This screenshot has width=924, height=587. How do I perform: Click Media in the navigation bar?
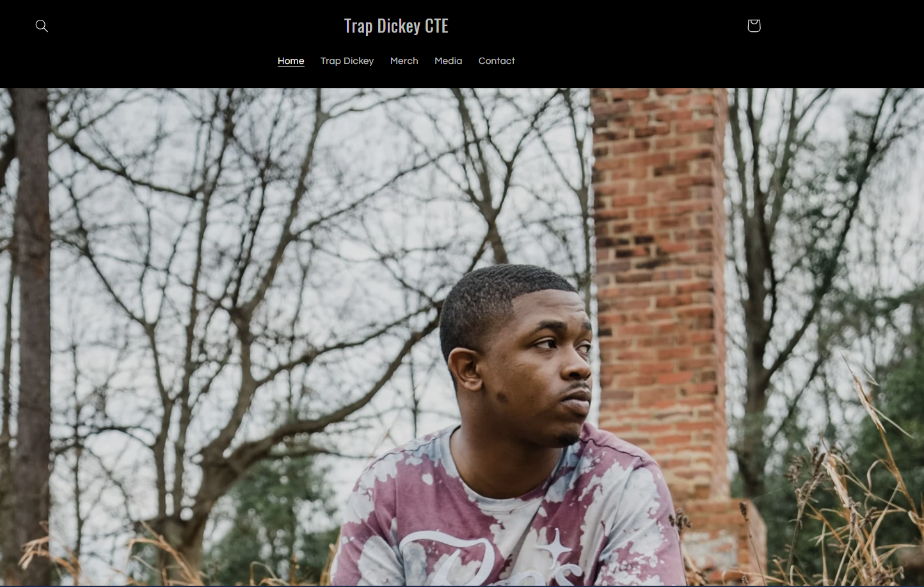[x=448, y=61]
